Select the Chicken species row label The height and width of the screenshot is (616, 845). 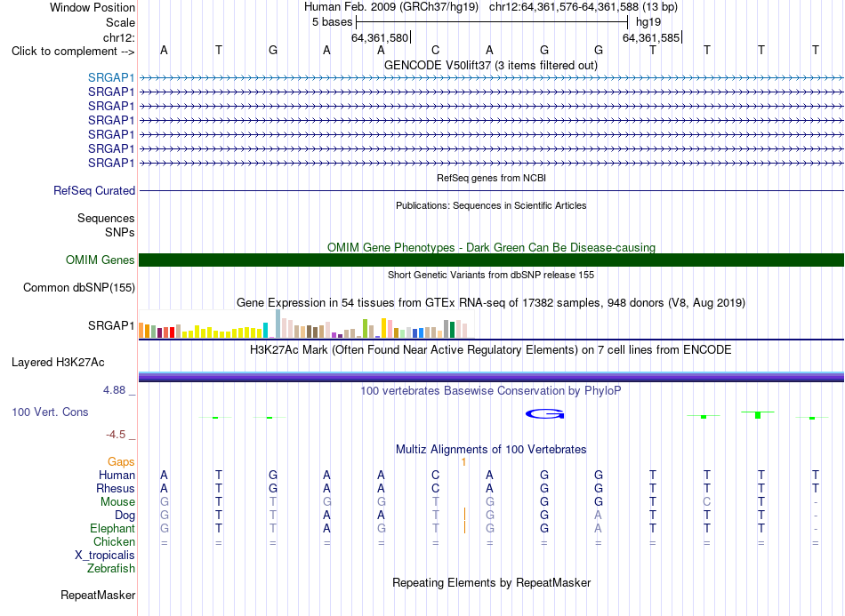[x=114, y=542]
